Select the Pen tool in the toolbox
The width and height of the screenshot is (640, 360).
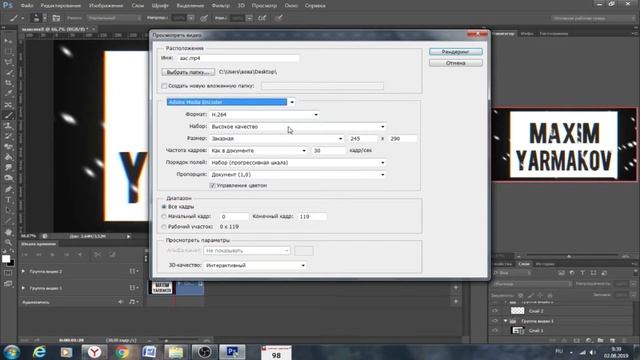8,189
